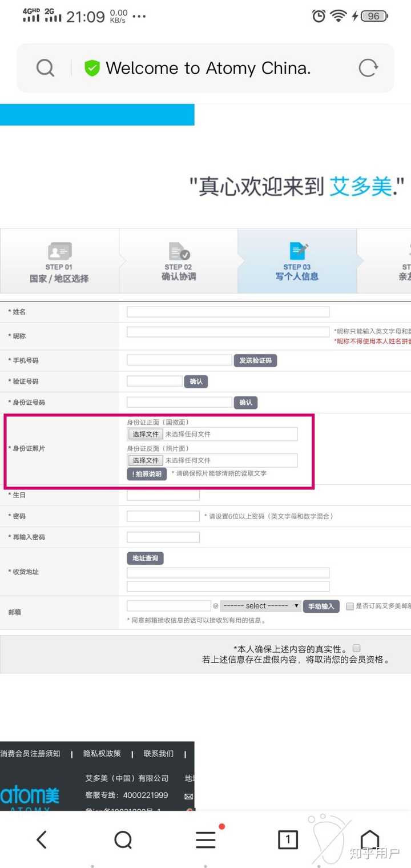The image size is (411, 868).
Task: Focus the 姓名 input field
Action: 228,312
